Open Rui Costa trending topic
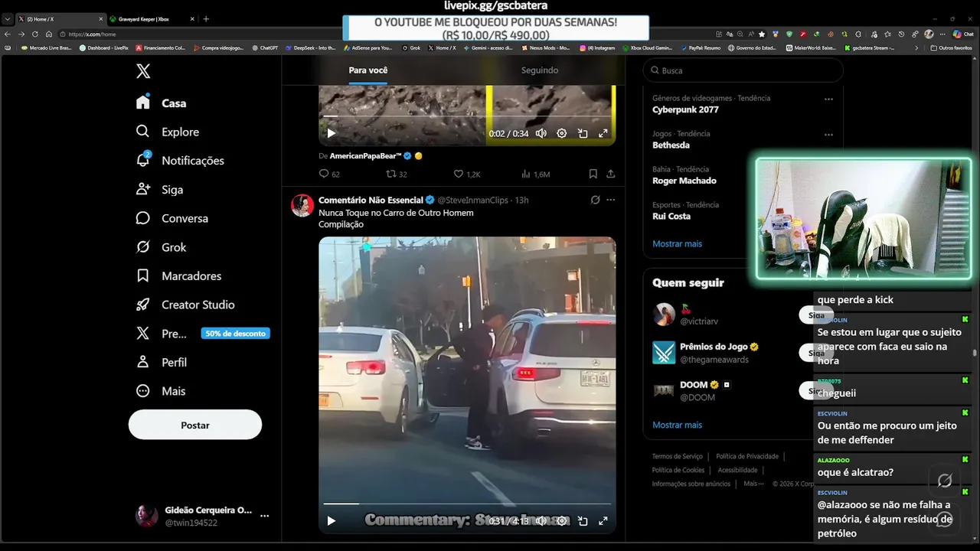Viewport: 980px width, 551px height. (x=671, y=216)
